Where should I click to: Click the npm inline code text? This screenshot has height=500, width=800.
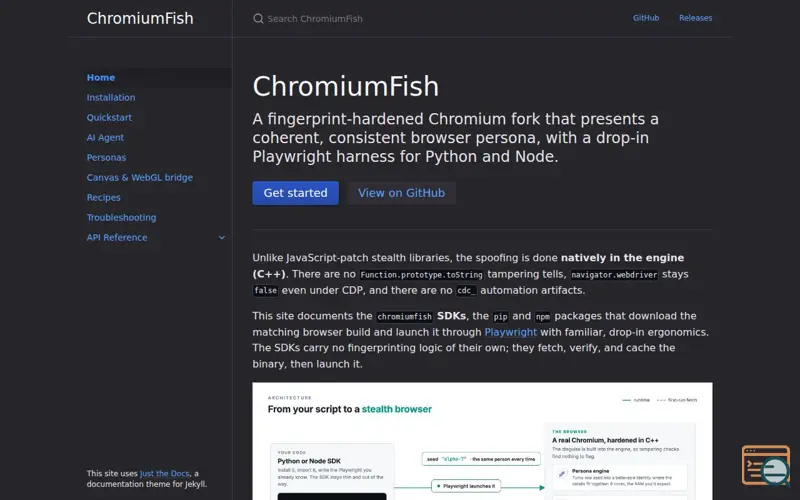(542, 316)
